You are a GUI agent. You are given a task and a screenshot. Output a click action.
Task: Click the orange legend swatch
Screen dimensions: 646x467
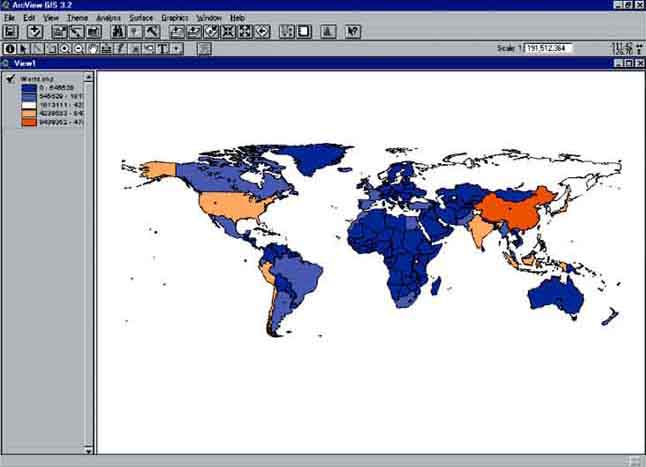click(30, 123)
